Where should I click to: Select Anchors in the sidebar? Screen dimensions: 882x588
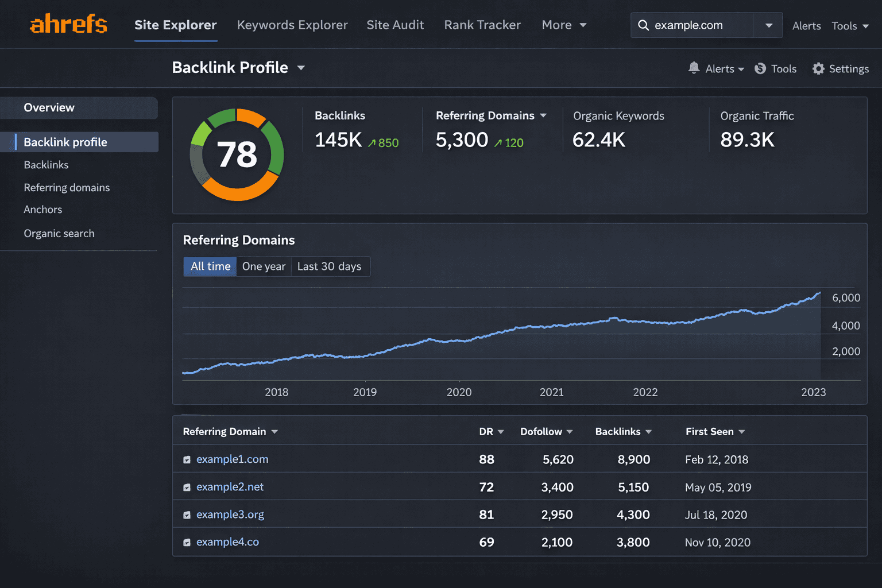42,209
